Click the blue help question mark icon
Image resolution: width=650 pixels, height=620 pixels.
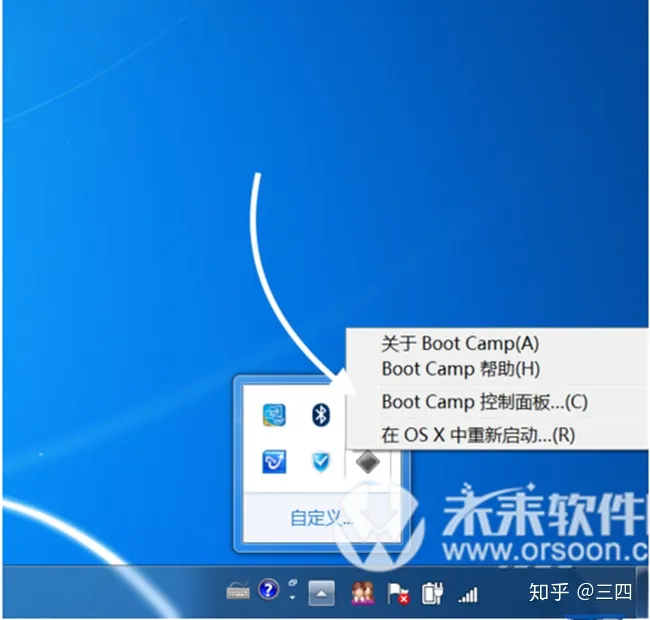tap(267, 591)
